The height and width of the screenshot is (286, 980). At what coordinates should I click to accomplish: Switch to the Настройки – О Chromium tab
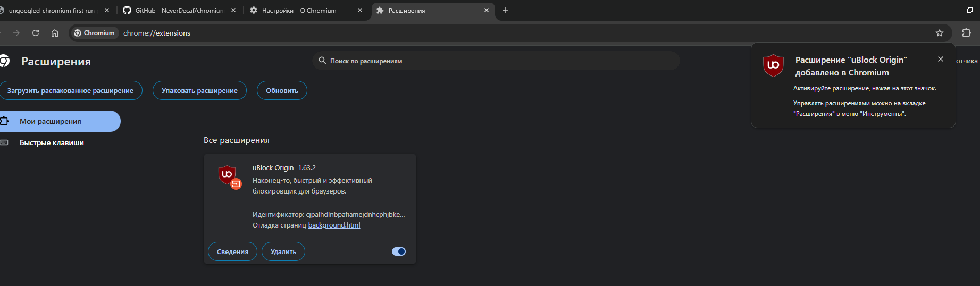[x=306, y=10]
